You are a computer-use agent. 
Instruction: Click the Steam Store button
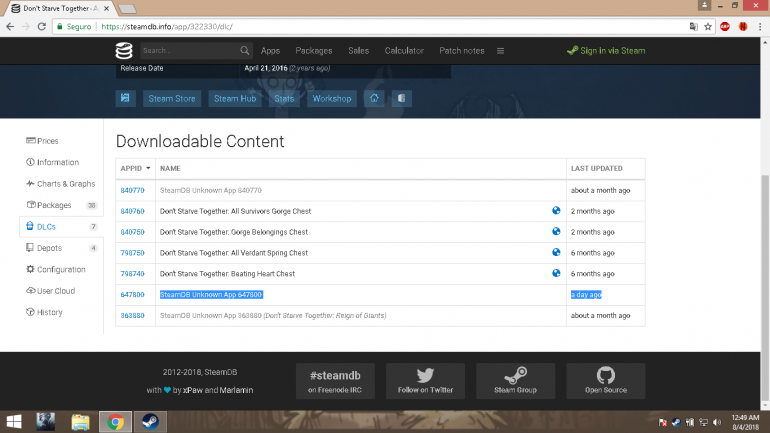(172, 98)
